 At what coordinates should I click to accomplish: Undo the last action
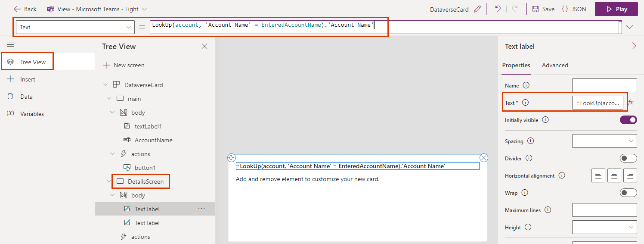click(x=498, y=9)
